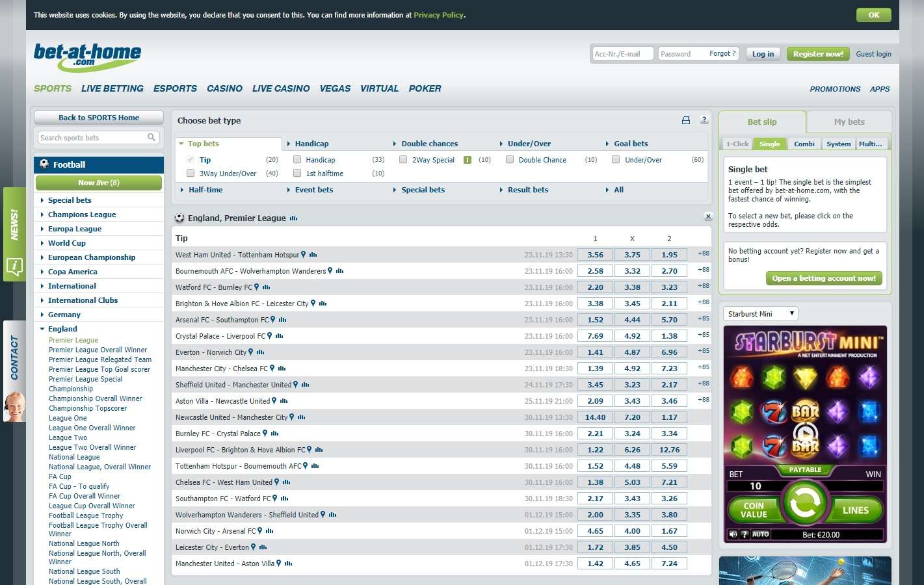Image resolution: width=924 pixels, height=585 pixels.
Task: Close the England Premier League section
Action: 708,216
